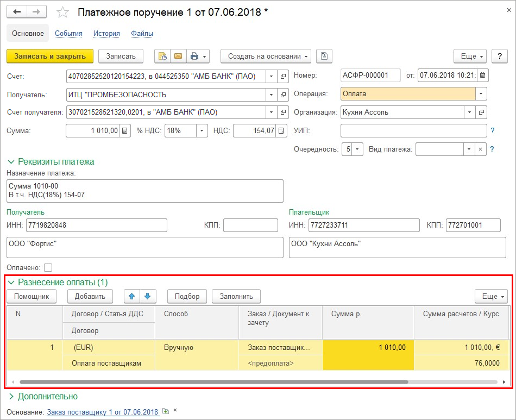The height and width of the screenshot is (420, 516).
Task: Open the Заказ поставщику 1 link
Action: pyautogui.click(x=103, y=412)
